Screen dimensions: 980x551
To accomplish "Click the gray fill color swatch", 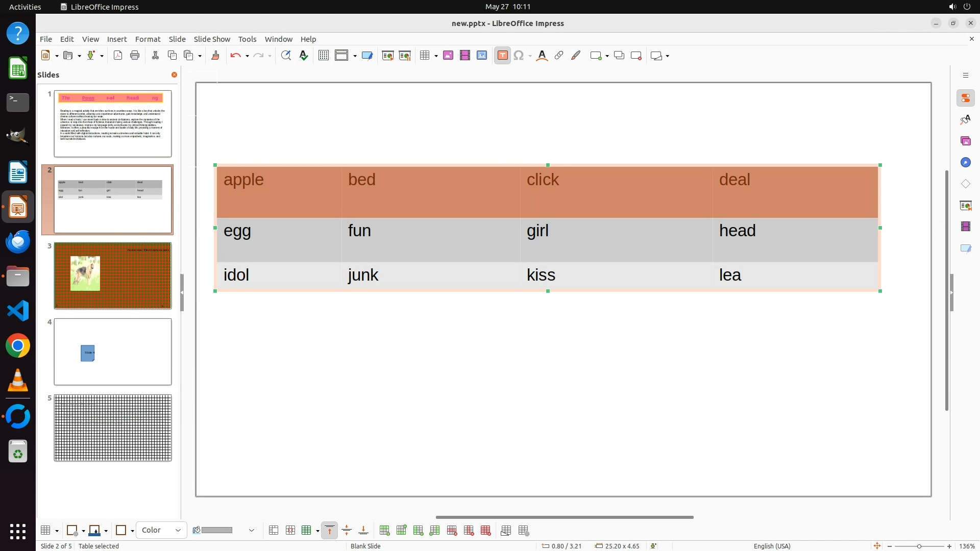I will coord(217,531).
